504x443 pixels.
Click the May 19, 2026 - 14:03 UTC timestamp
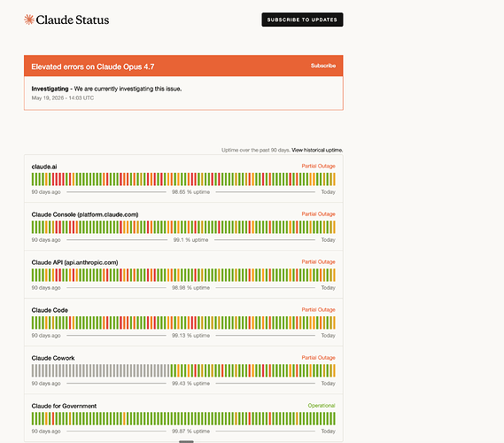point(63,98)
